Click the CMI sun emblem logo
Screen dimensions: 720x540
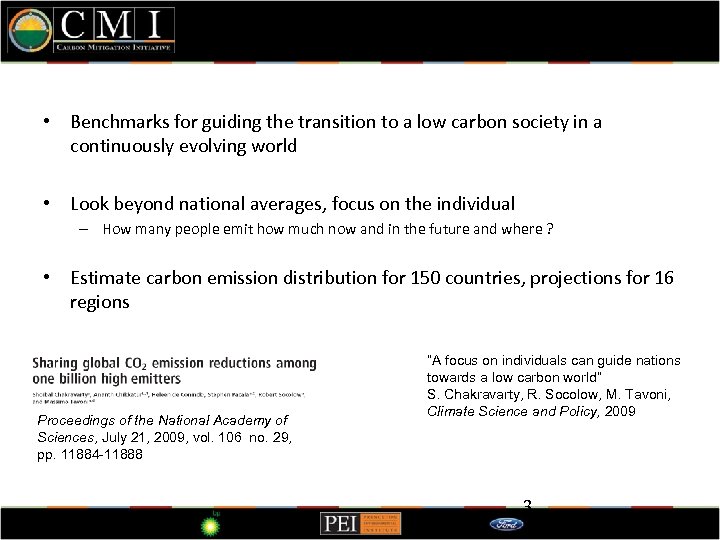(x=30, y=30)
